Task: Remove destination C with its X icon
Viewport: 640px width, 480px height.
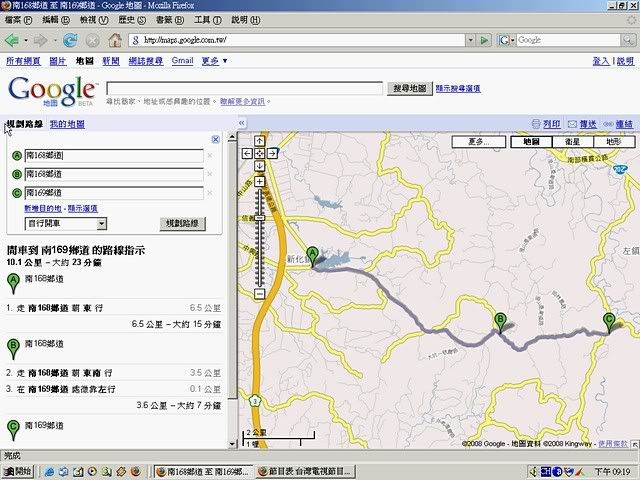Action: pos(210,193)
